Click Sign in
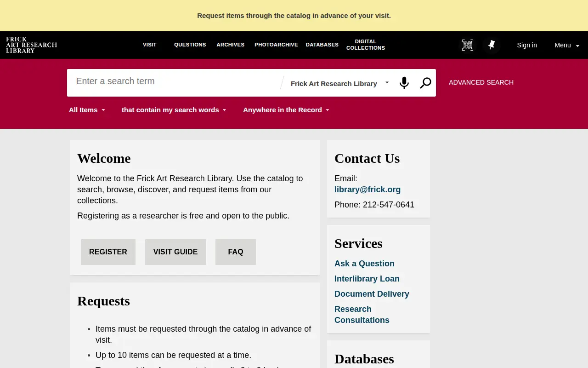The height and width of the screenshot is (368, 588). [527, 45]
